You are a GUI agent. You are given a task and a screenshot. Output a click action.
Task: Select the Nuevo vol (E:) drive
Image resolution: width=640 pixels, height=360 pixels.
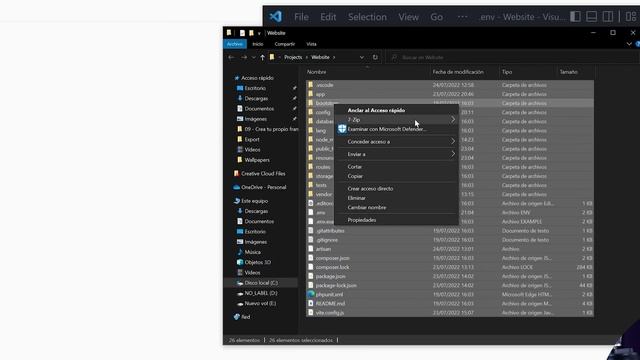(260, 303)
